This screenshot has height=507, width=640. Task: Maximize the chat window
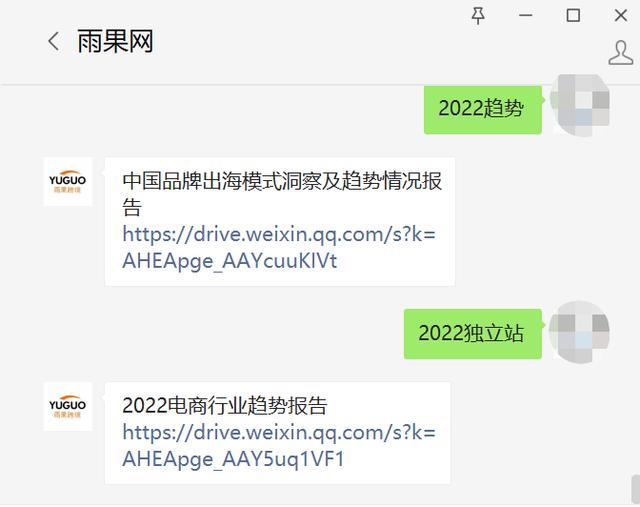click(573, 16)
